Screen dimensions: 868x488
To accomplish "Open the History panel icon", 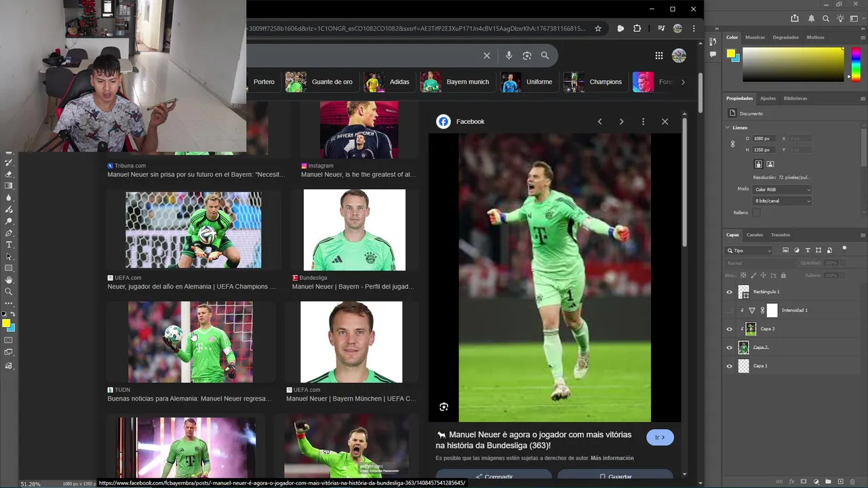I will [x=713, y=41].
